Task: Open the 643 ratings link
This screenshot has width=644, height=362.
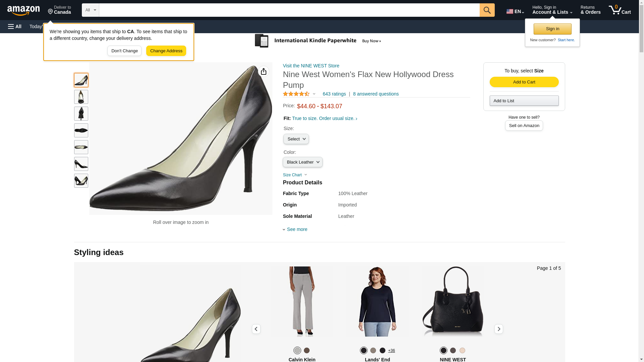Action: 334,94
